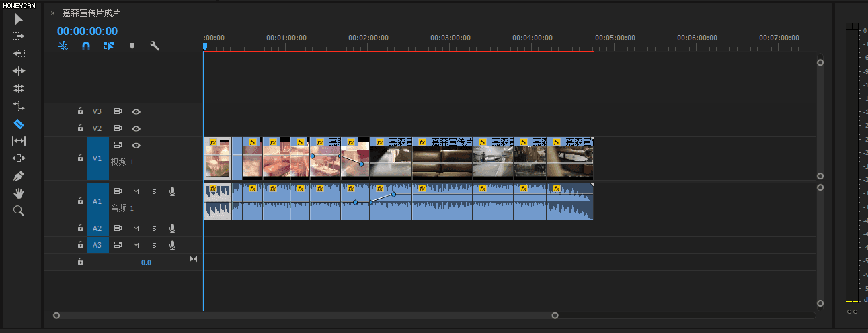Click the A2 track target button

97,228
